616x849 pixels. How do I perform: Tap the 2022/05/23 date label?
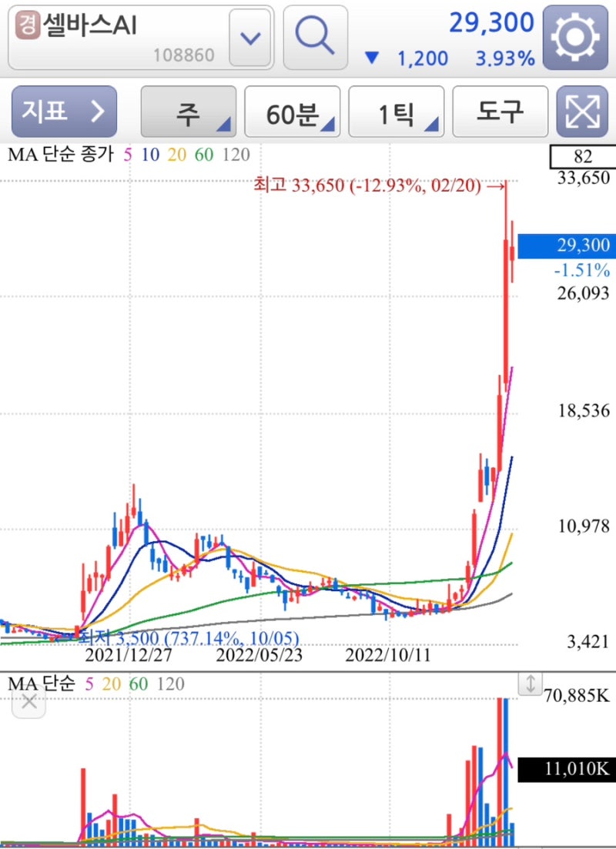[259, 655]
